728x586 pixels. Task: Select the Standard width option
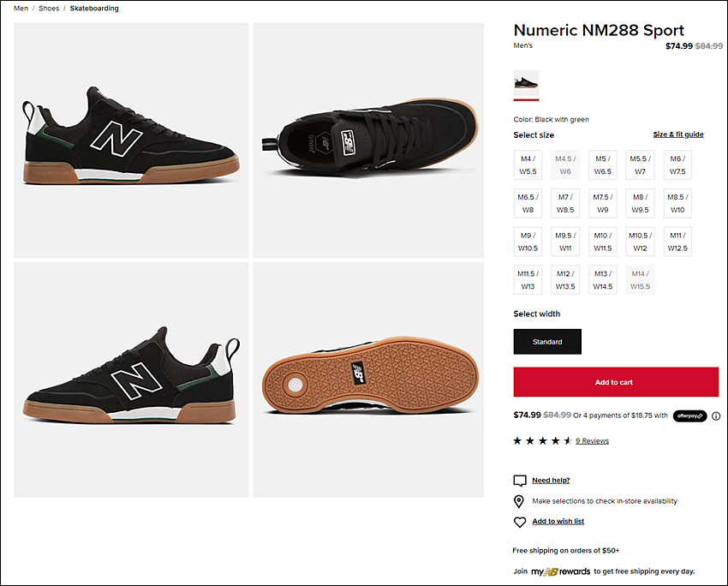click(x=547, y=342)
